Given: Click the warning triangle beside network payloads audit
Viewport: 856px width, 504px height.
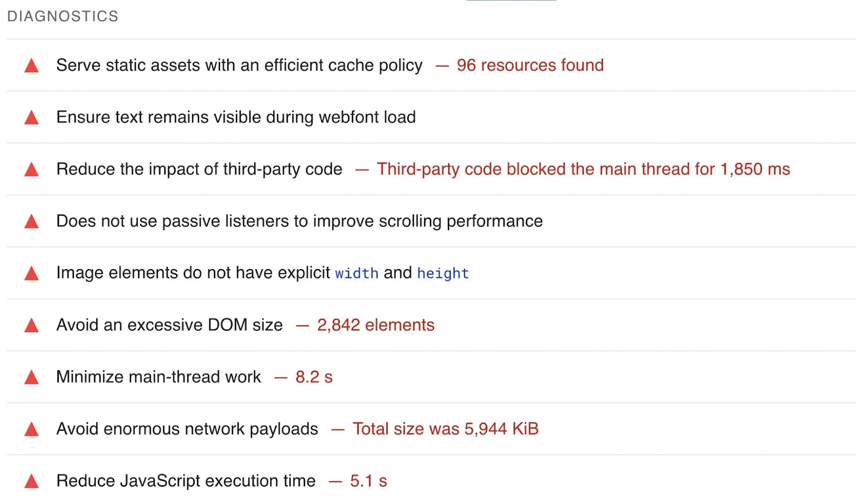Looking at the screenshot, I should pos(32,429).
